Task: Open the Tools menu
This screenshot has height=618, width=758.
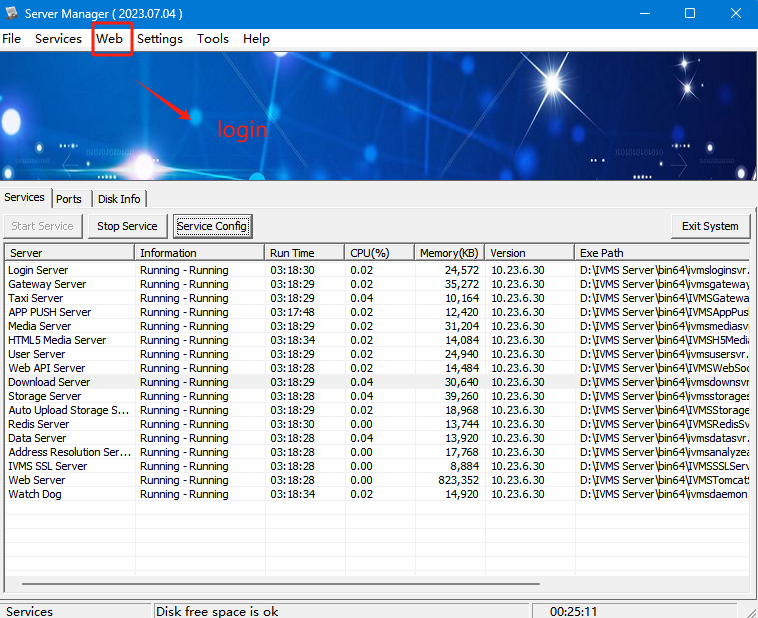Action: click(213, 39)
